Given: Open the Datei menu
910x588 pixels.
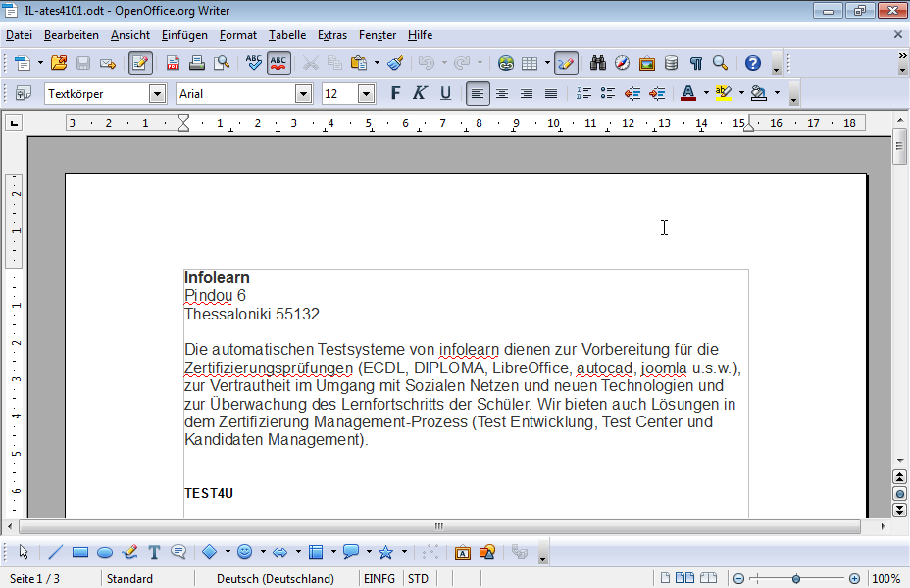Looking at the screenshot, I should (19, 35).
